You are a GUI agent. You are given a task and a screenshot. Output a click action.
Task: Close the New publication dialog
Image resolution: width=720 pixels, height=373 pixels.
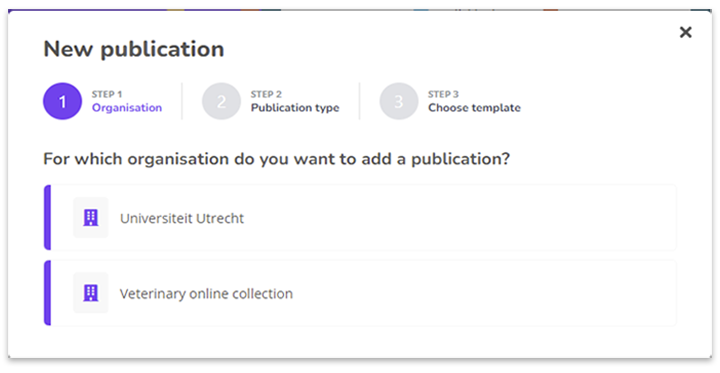point(685,32)
